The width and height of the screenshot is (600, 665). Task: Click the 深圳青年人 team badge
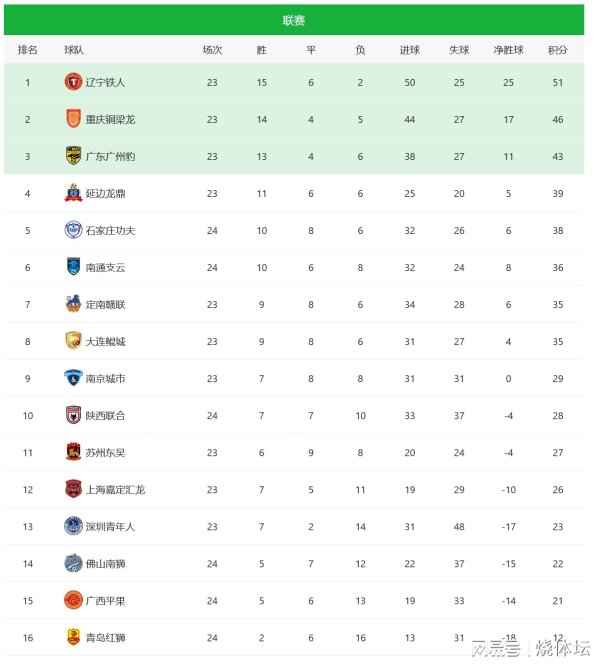tap(73, 526)
